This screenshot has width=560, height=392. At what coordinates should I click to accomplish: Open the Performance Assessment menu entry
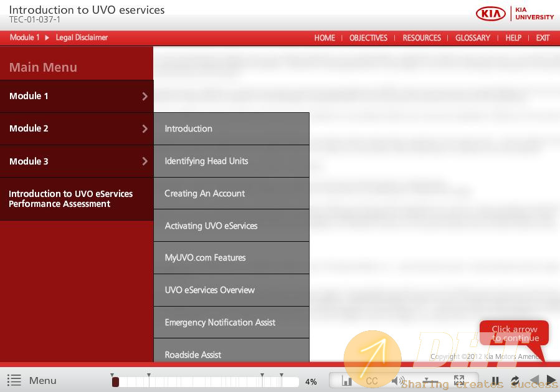[x=77, y=199]
